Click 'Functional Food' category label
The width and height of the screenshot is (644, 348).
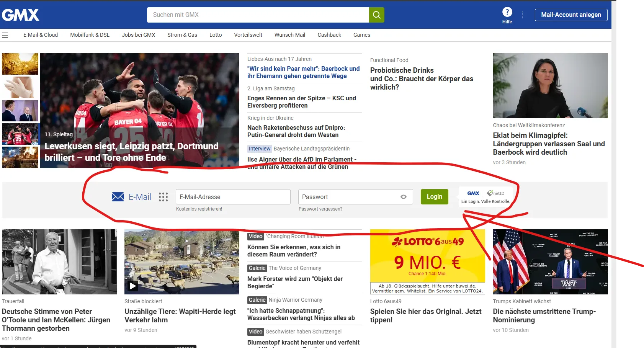(x=389, y=60)
